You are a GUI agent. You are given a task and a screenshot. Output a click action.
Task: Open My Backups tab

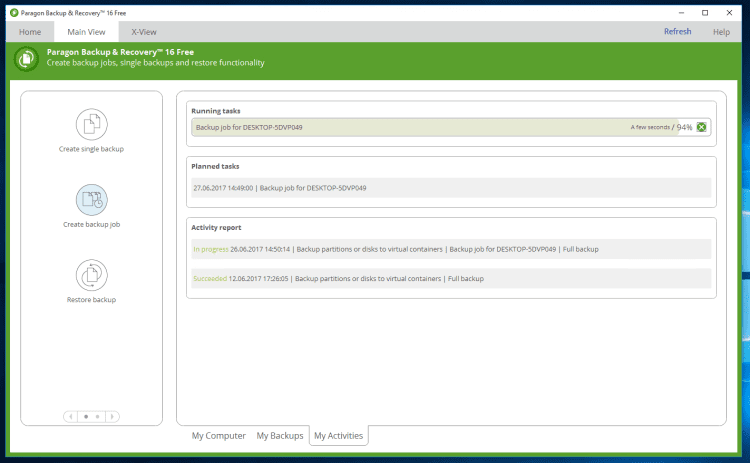tap(280, 436)
